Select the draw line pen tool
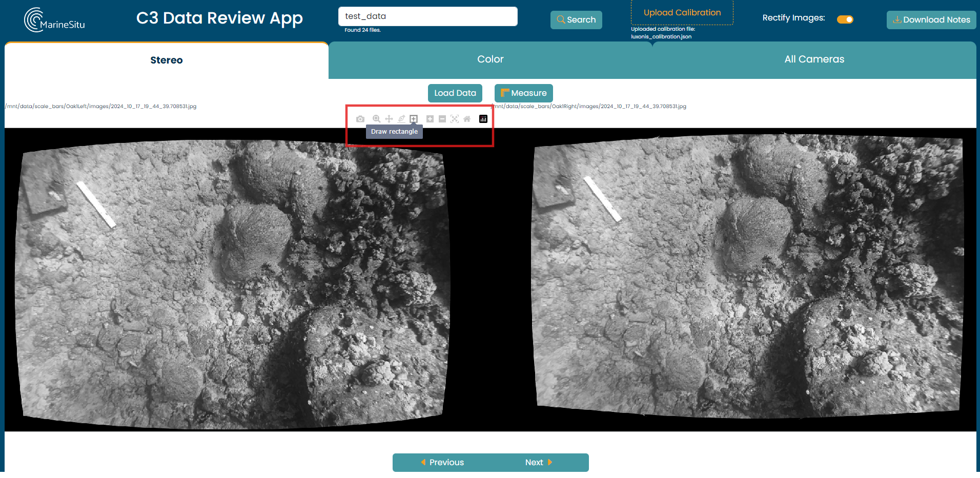Screen dimensions: 980x478 [x=401, y=119]
